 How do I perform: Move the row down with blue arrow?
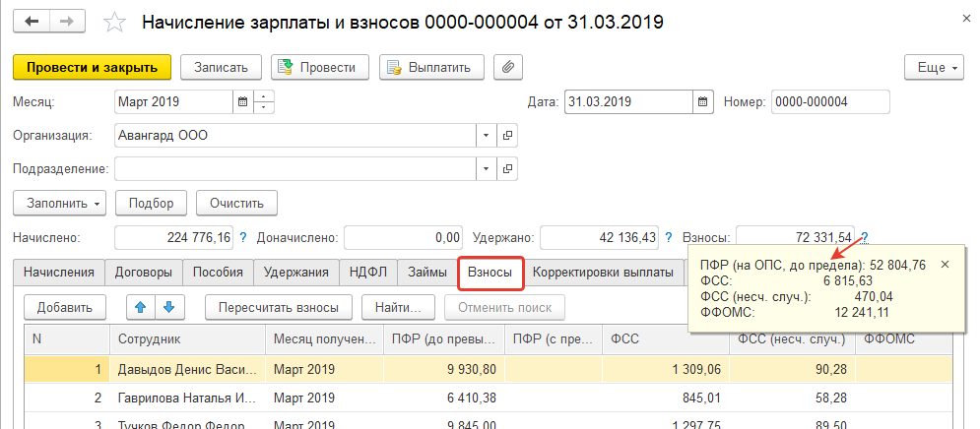167,307
